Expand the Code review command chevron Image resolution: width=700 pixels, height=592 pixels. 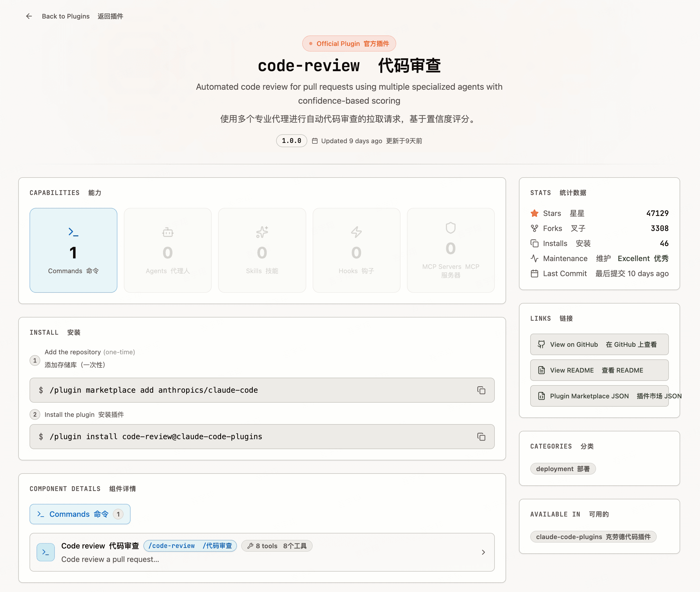(x=483, y=552)
